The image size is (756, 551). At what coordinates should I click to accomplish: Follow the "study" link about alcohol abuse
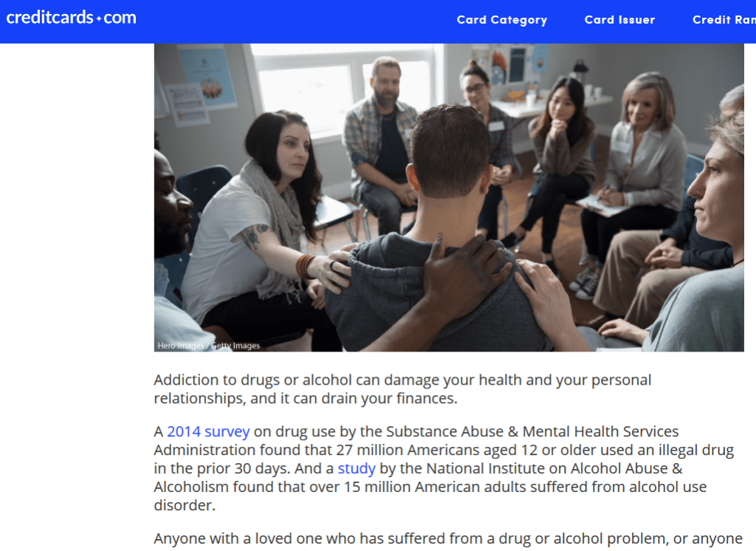coord(357,468)
